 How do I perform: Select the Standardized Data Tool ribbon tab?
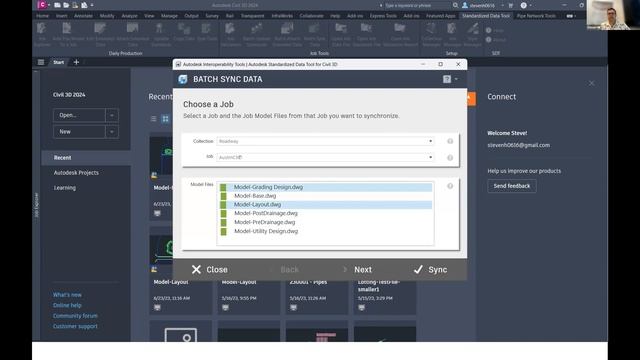coord(486,16)
